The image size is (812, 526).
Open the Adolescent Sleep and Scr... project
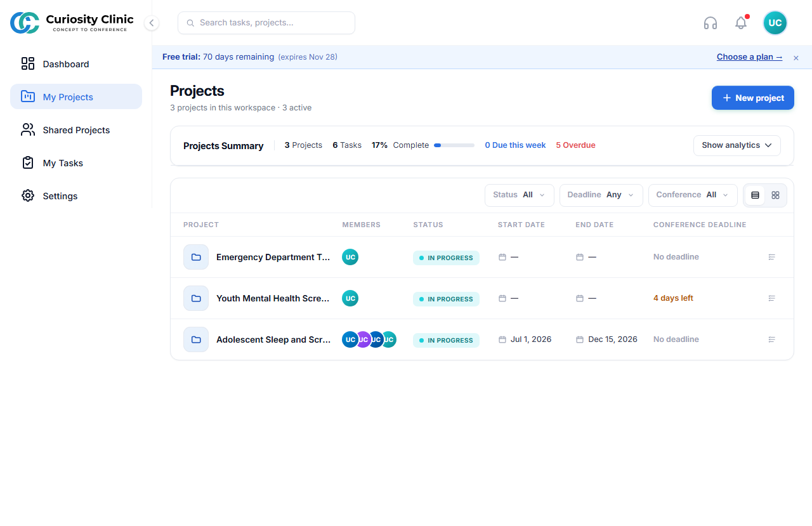(273, 339)
